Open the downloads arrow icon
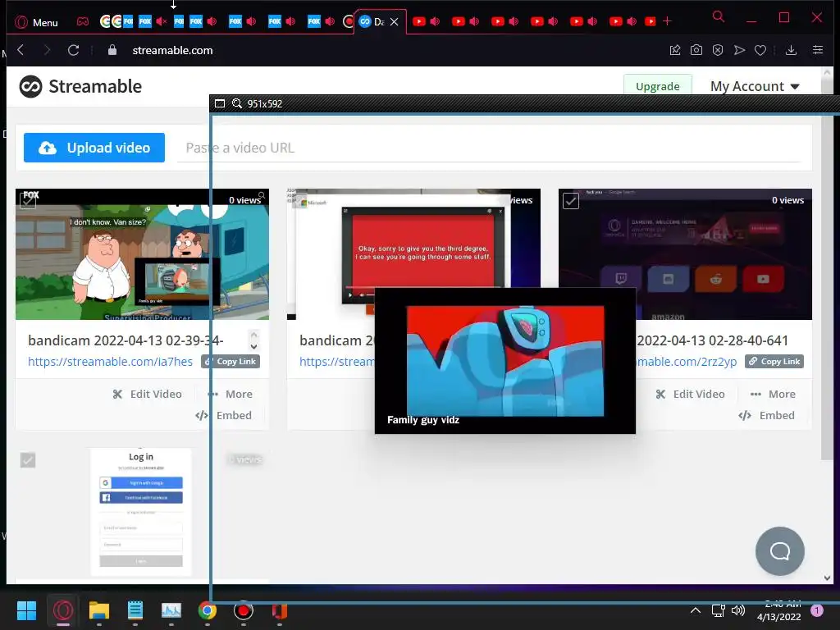 click(791, 50)
